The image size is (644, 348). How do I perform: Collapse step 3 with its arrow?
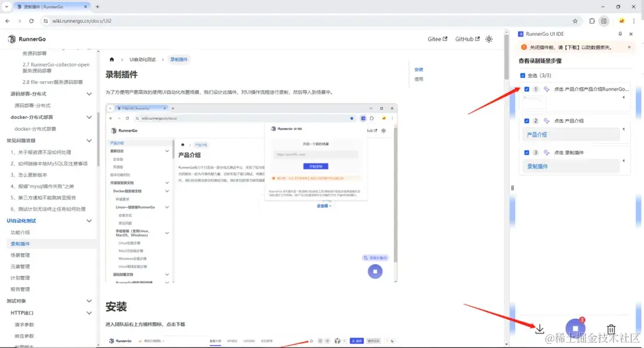click(624, 161)
